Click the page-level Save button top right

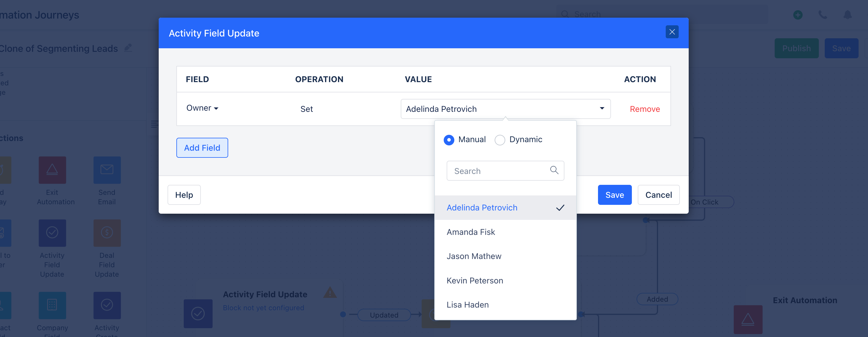[x=841, y=48]
